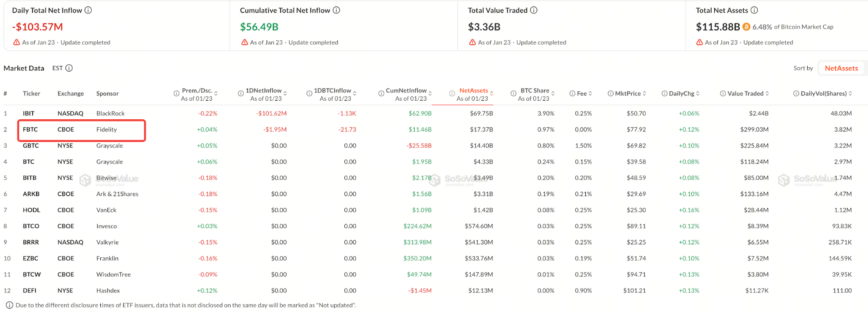Click the info icon beside the Prem./Dsc. column
The image size is (868, 312).
pyautogui.click(x=176, y=93)
